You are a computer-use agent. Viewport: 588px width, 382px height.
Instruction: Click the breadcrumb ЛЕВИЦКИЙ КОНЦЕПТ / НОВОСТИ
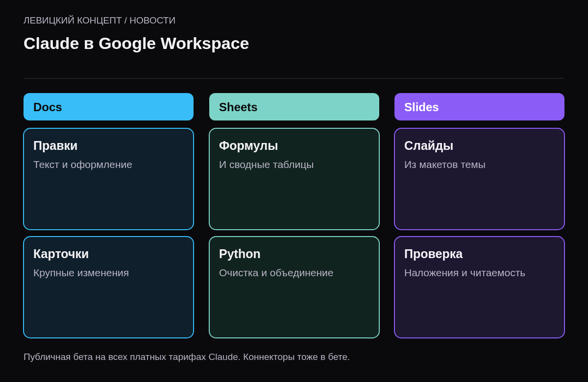pos(99,21)
